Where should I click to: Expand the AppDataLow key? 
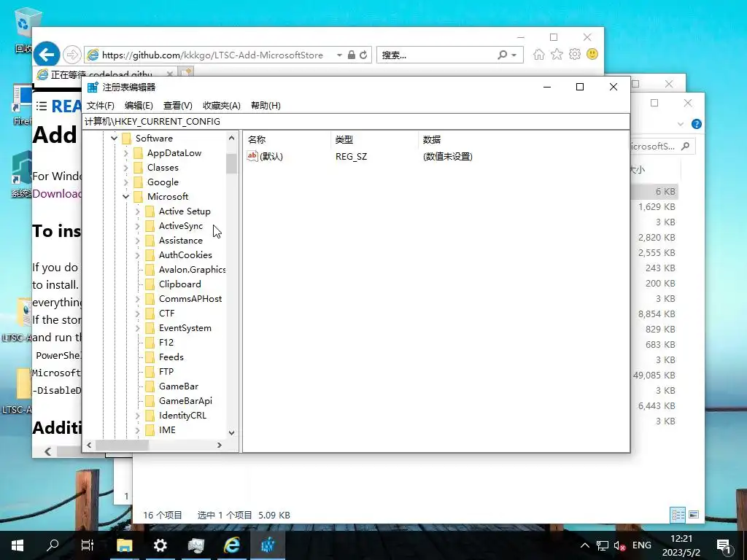point(125,153)
